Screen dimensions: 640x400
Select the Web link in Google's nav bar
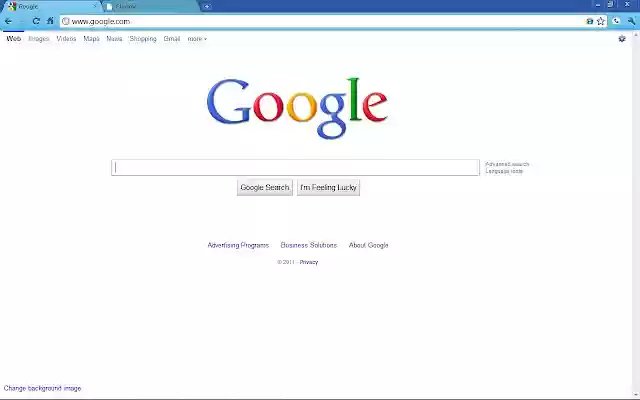click(13, 39)
